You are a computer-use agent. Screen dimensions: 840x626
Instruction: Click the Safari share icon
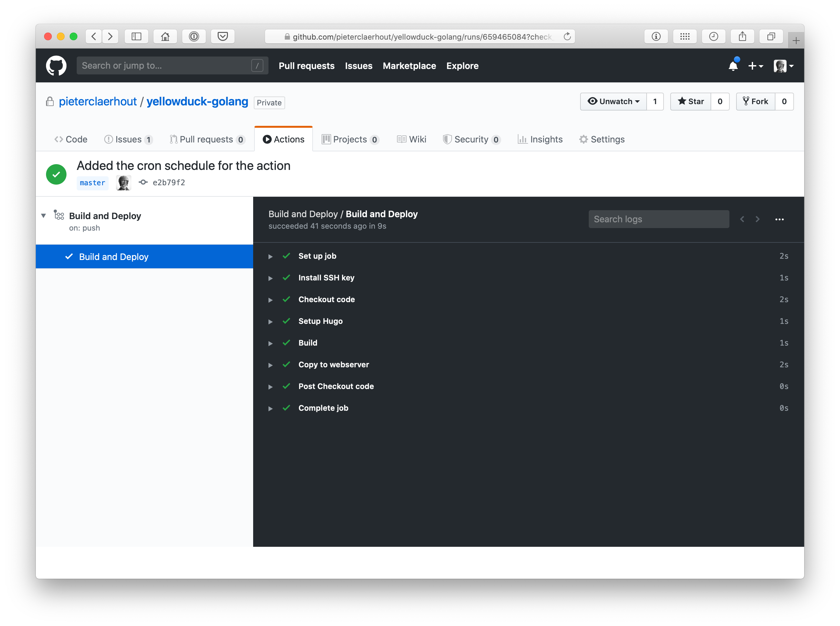point(742,36)
